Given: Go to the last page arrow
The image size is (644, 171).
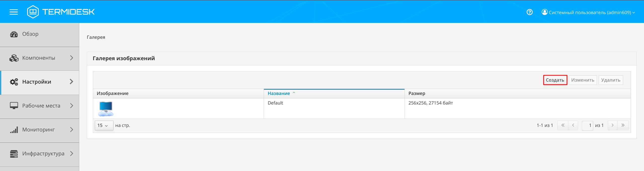Looking at the screenshot, I should [623, 125].
